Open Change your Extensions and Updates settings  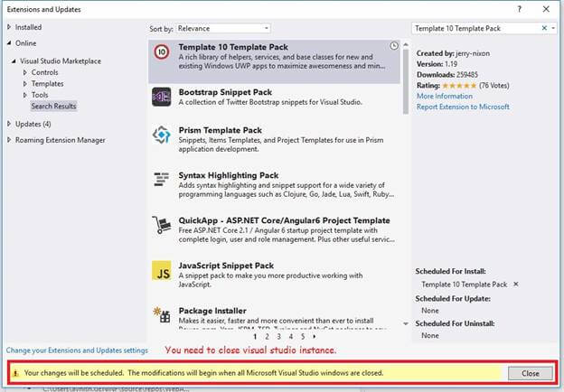(x=77, y=350)
